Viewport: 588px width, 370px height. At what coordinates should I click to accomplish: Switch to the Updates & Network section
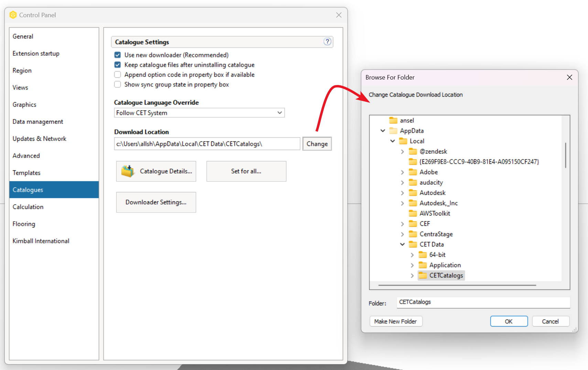(39, 139)
